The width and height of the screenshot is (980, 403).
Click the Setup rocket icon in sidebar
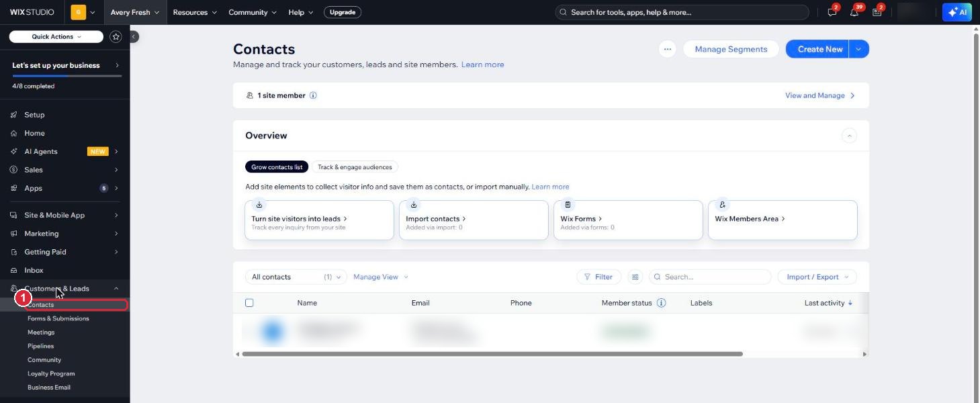13,115
